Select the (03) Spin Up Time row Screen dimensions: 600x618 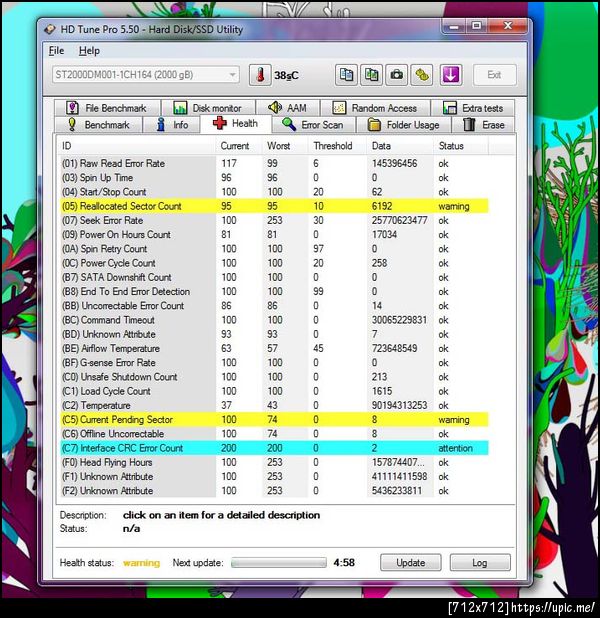pos(274,178)
